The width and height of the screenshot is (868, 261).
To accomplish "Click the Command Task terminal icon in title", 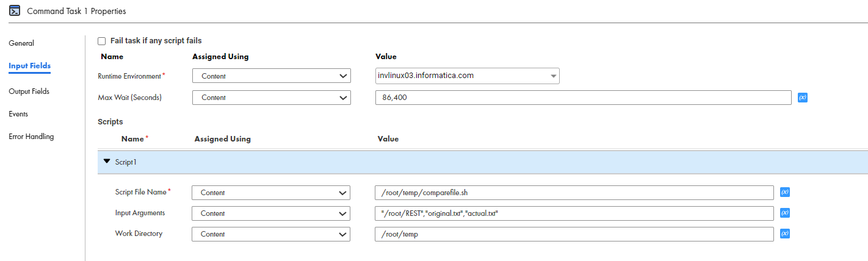I will pyautogui.click(x=15, y=12).
